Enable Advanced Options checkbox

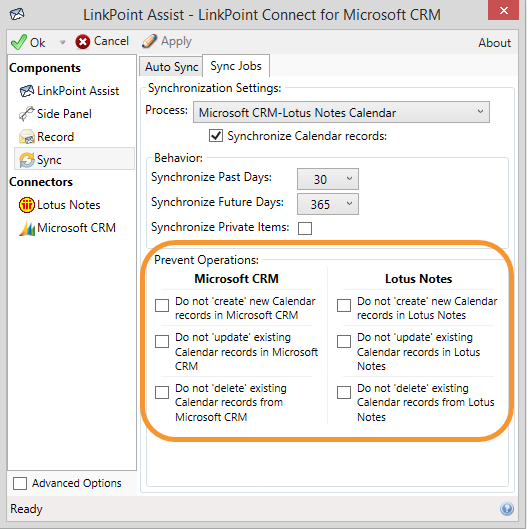pos(20,483)
